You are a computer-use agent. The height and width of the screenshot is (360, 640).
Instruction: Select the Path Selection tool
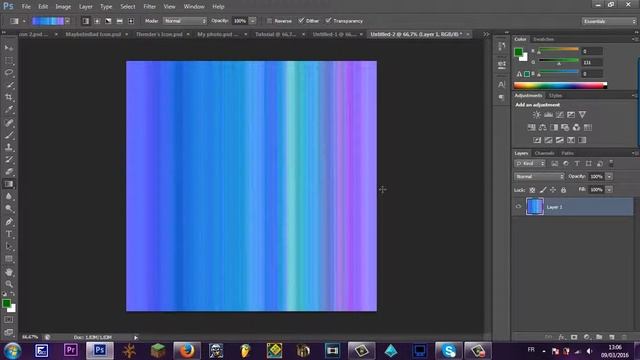point(9,246)
